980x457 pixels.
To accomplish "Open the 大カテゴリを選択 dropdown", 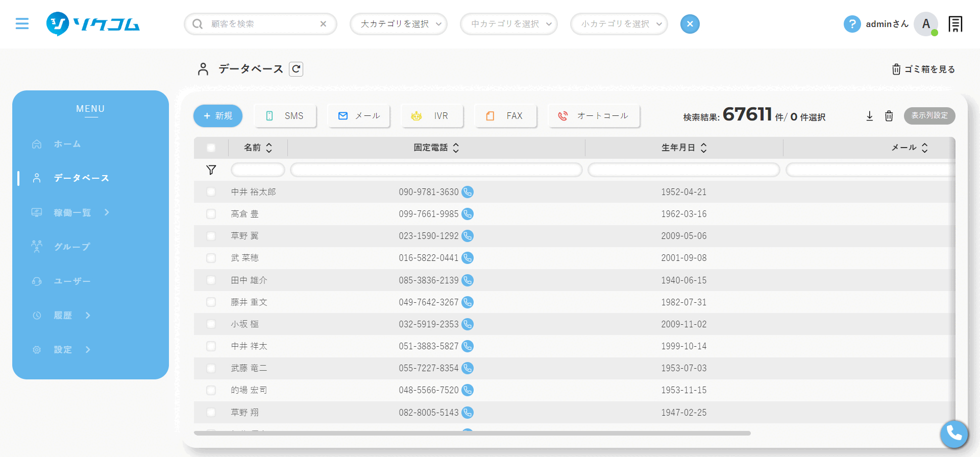I will coord(398,24).
